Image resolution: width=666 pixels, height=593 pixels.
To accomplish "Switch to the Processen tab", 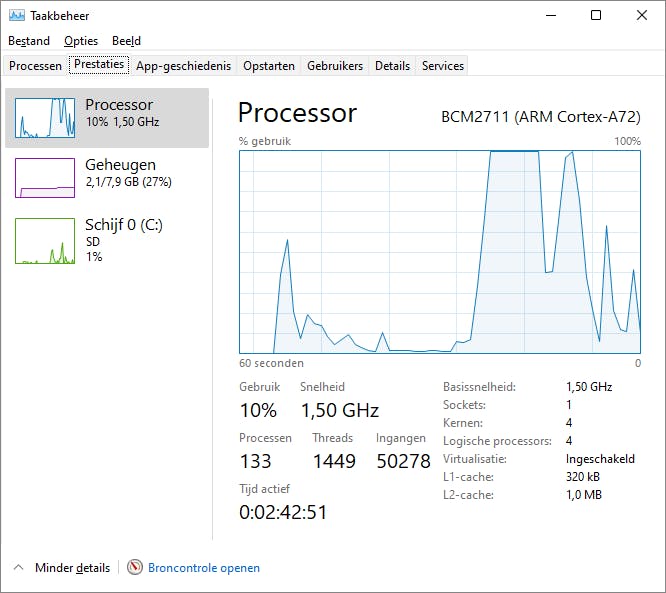I will (x=35, y=66).
